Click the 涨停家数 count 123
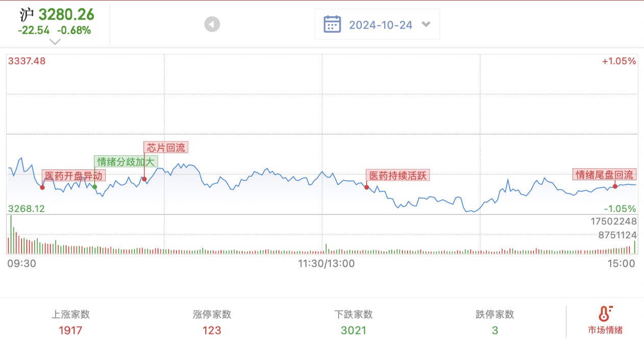The width and height of the screenshot is (644, 344). click(x=212, y=330)
